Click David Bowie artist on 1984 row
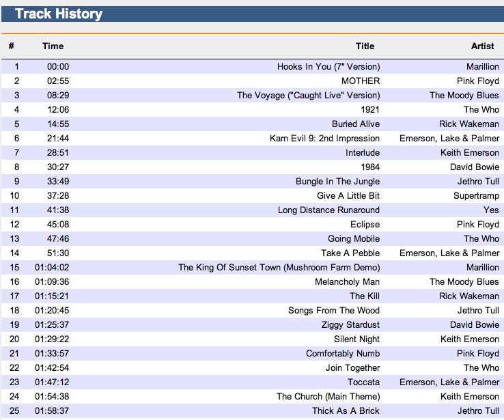 (x=474, y=167)
